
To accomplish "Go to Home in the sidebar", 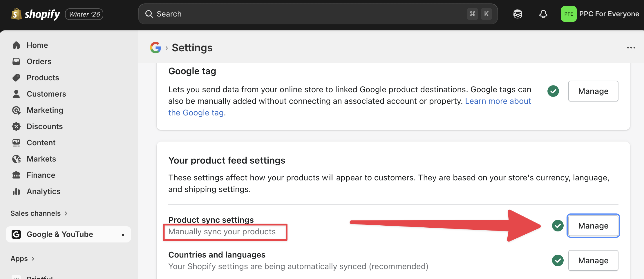I will (37, 45).
